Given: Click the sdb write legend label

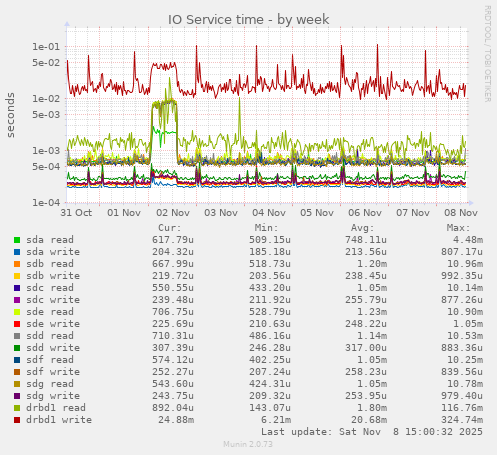Looking at the screenshot, I should (53, 276).
